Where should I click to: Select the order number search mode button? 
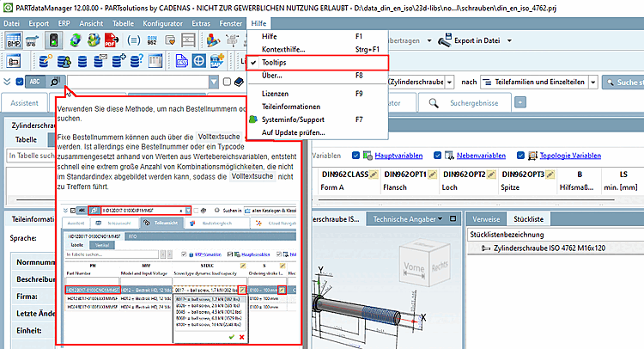(55, 82)
